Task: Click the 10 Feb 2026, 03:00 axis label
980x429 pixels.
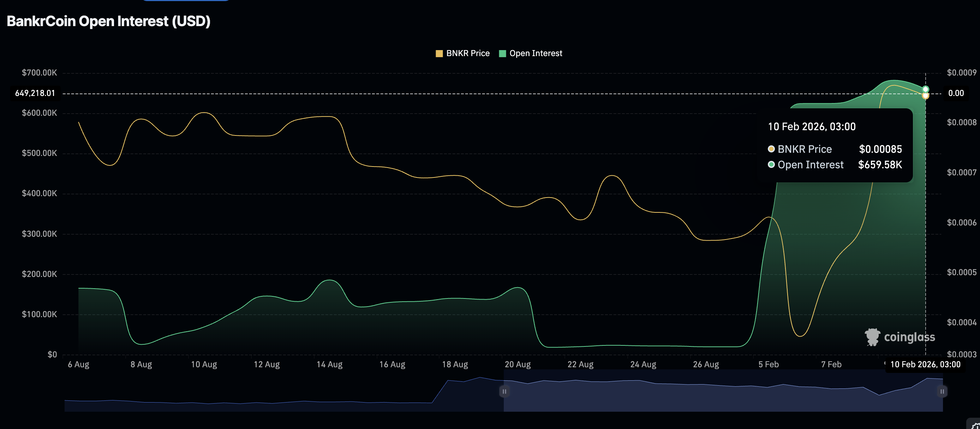Action: pos(925,364)
